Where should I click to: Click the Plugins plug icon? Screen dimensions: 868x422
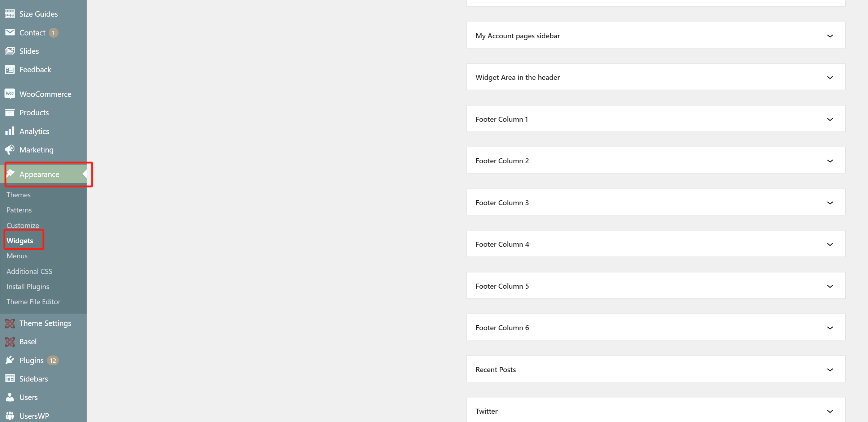point(10,360)
